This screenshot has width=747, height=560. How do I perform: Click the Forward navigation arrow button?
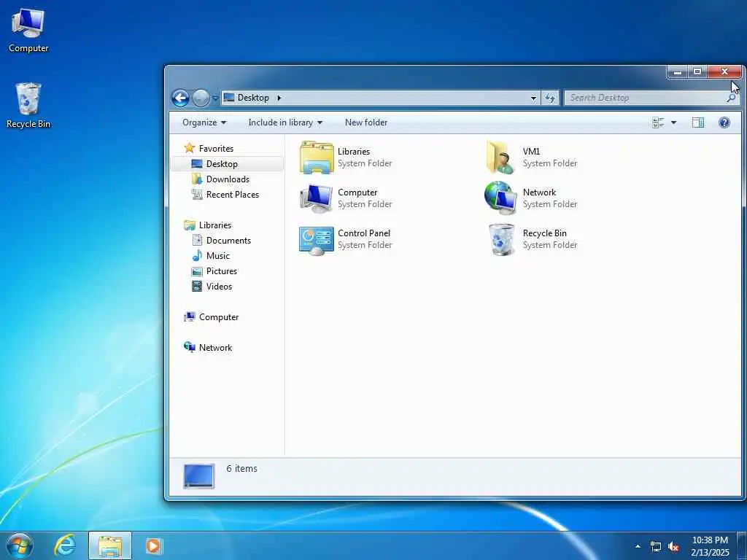pos(201,98)
